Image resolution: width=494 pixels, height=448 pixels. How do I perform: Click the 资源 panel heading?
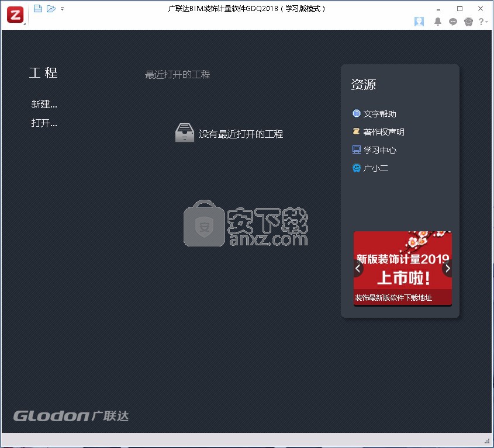pos(363,84)
